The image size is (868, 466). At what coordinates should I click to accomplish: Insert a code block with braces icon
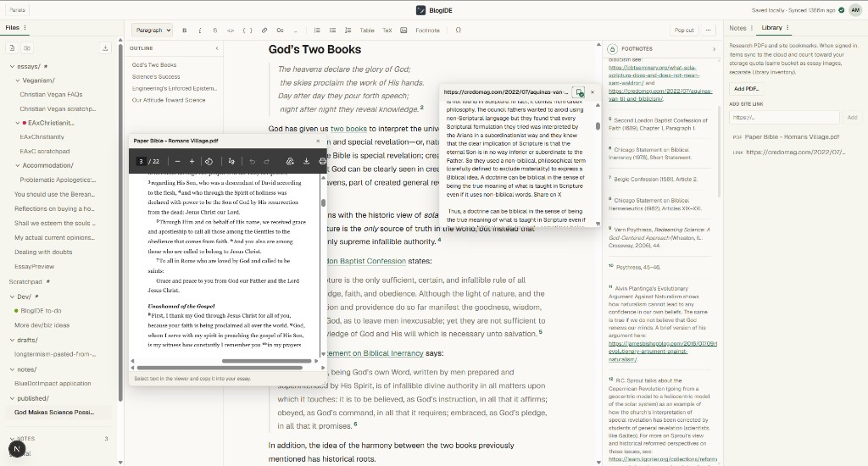point(248,31)
